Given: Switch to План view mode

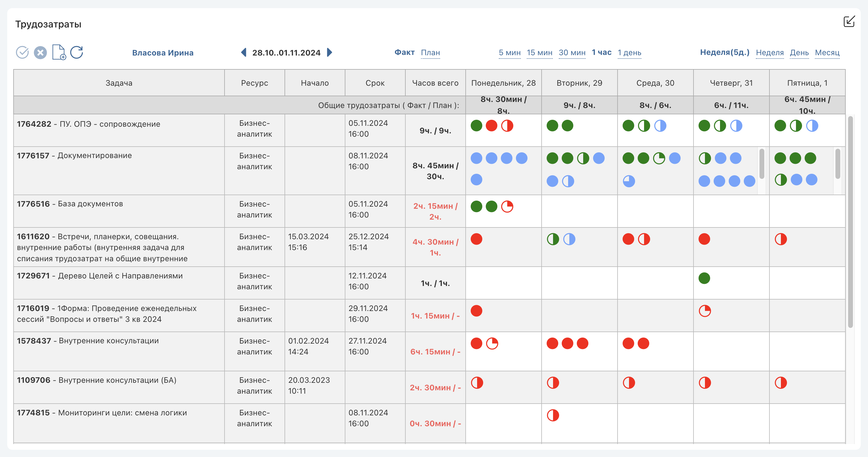Looking at the screenshot, I should pos(430,52).
